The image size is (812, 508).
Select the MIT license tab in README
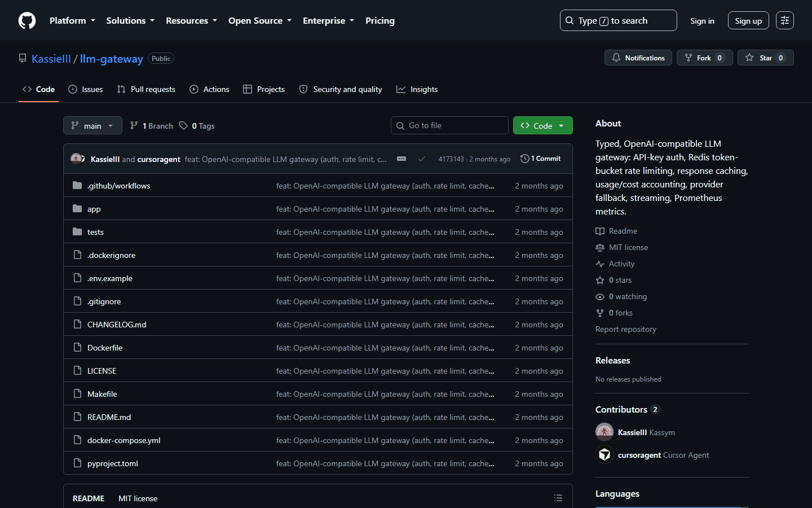tap(138, 498)
